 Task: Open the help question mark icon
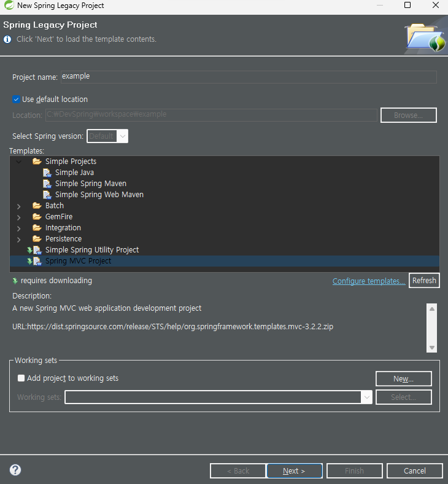click(x=15, y=470)
